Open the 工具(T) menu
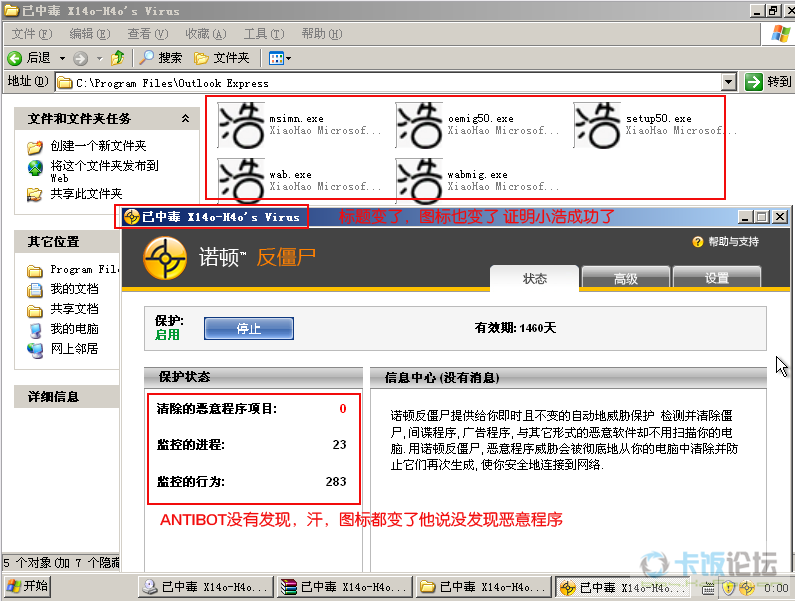Image resolution: width=795 pixels, height=601 pixels. click(x=264, y=34)
